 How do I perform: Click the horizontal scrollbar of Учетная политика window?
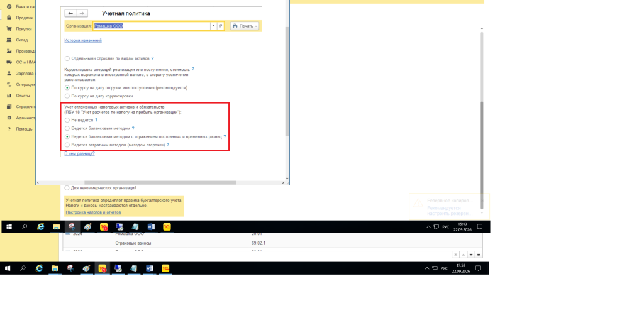click(x=160, y=183)
